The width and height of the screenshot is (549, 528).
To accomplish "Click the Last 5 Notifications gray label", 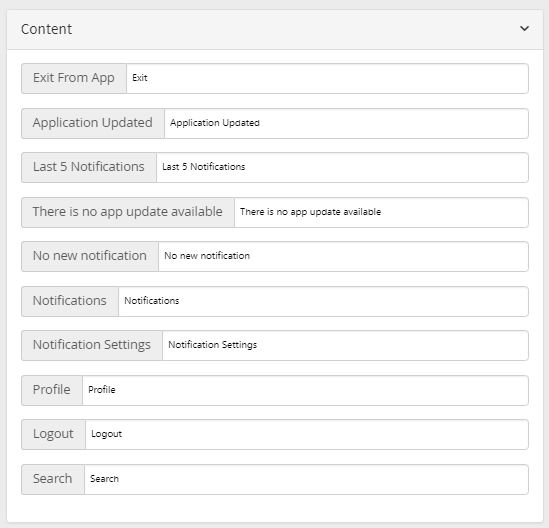I will (x=89, y=167).
